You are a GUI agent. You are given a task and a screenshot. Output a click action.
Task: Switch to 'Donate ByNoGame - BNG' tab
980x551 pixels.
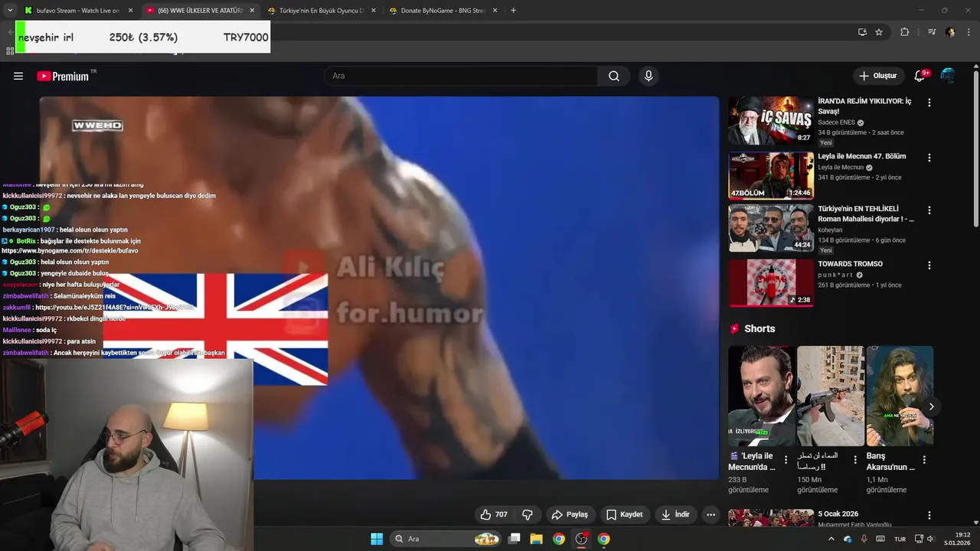pos(443,11)
